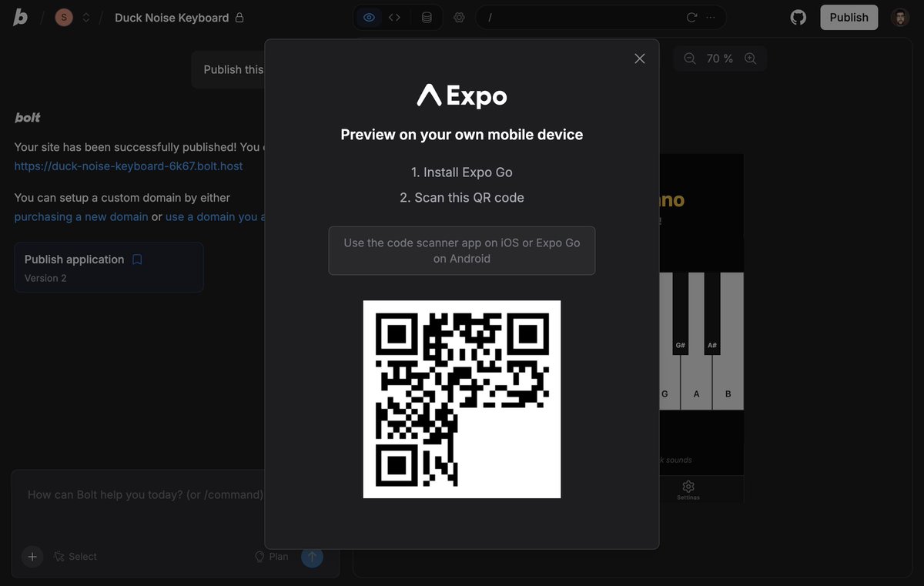Focus the How can Bolt help prompt field
The image size is (924, 586).
[146, 494]
